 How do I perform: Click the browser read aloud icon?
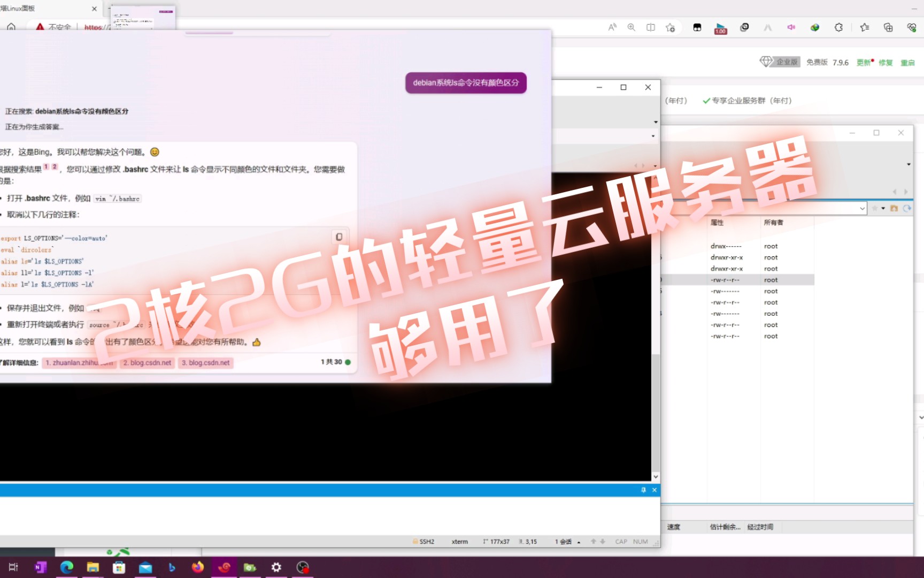(612, 27)
